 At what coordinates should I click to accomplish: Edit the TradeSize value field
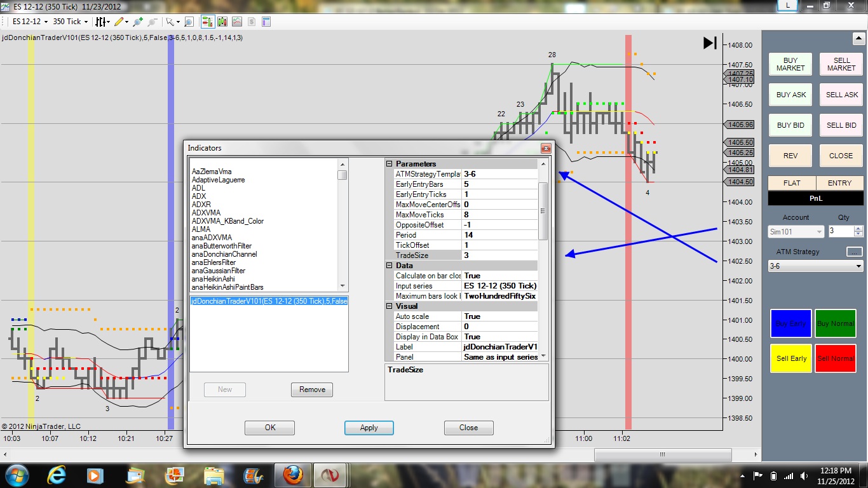499,255
